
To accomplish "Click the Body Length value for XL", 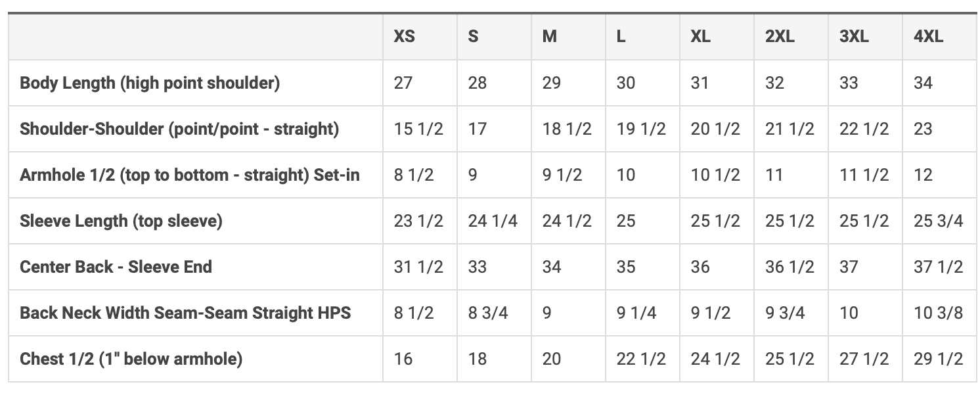I will 700,83.
